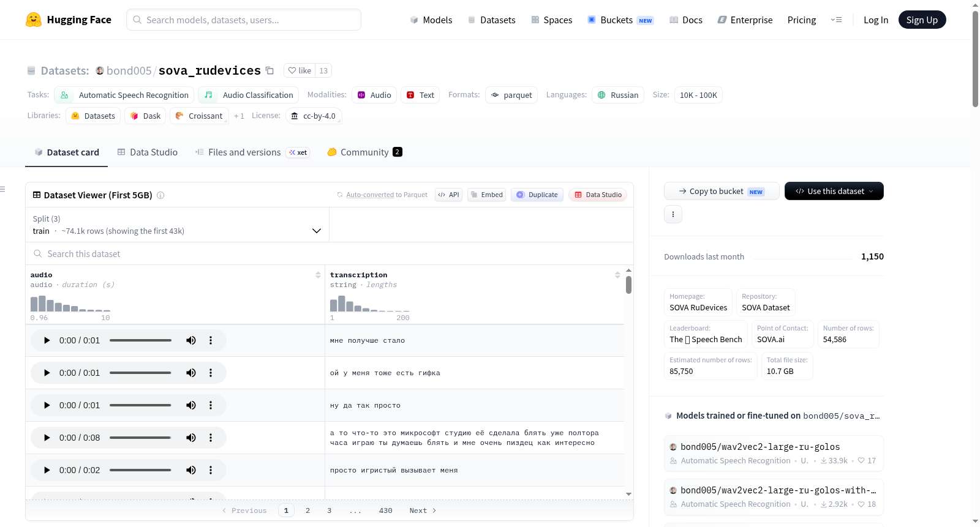
Task: Click the Pricing link
Action: 802,20
